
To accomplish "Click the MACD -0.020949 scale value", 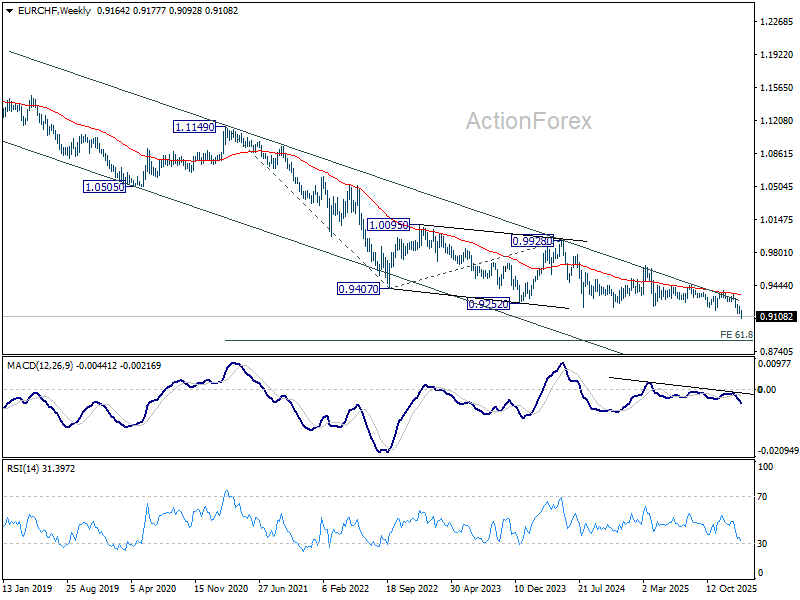I will point(778,451).
